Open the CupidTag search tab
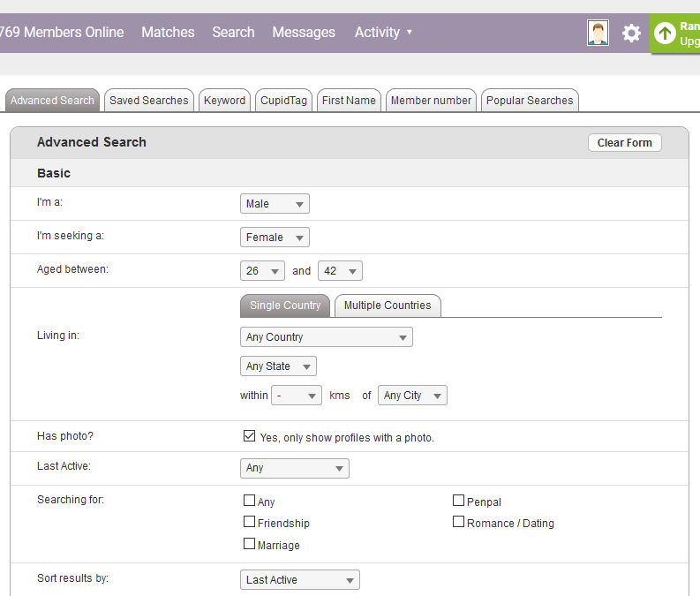Viewport: 700px width, 596px height. click(x=283, y=101)
